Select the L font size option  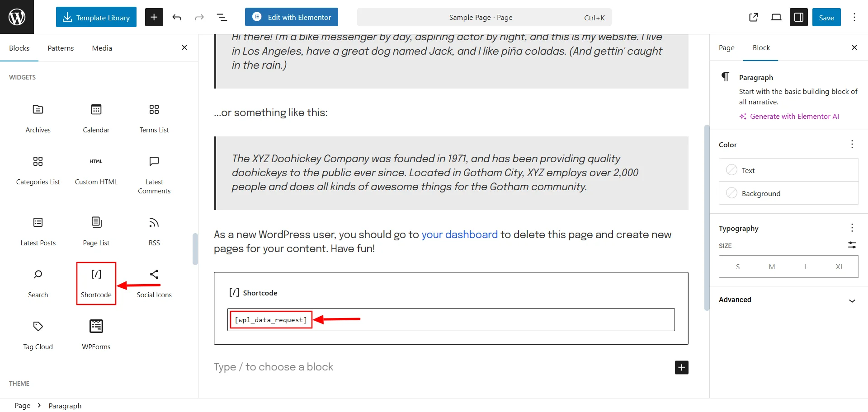[806, 267]
